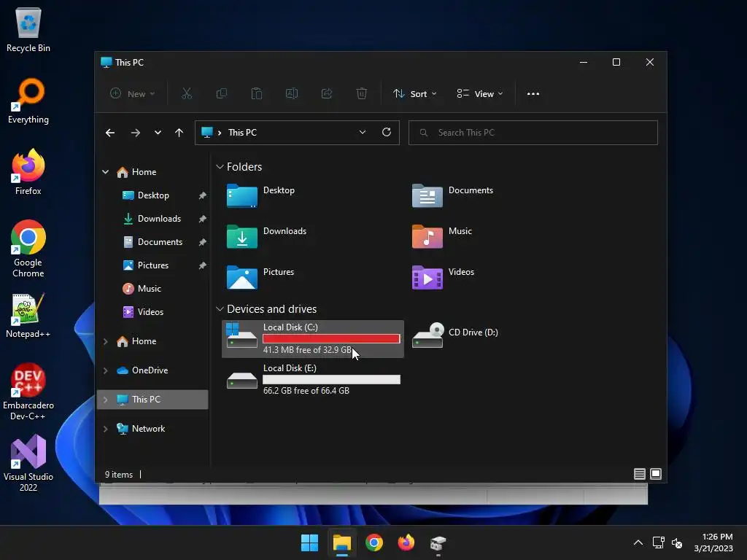Go back with the left arrow

110,133
